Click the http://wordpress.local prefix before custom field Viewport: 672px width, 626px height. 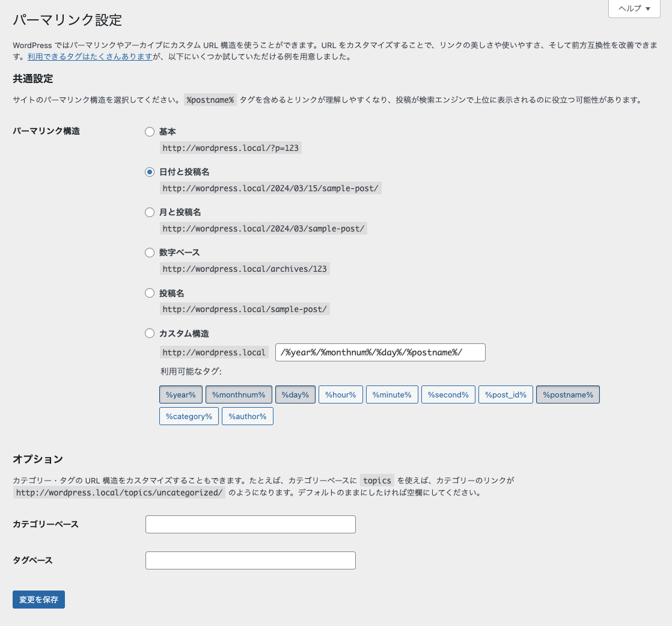(214, 352)
